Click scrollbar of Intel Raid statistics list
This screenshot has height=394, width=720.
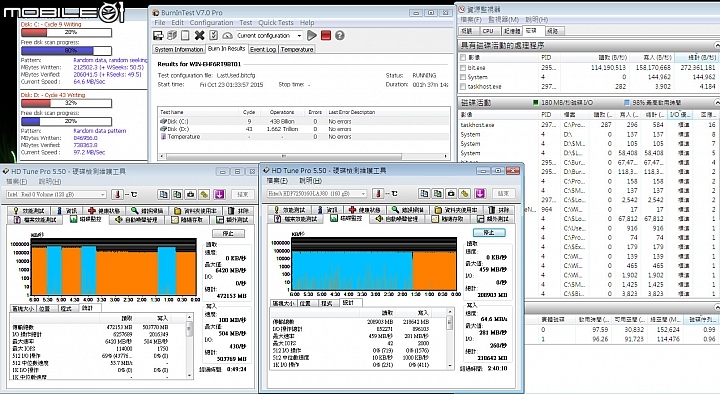189,346
